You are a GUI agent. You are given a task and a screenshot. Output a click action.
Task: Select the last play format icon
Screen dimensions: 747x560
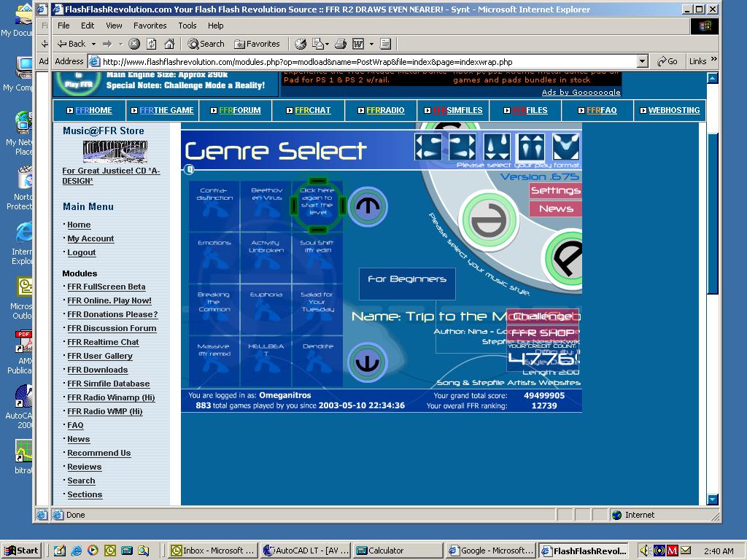(x=566, y=146)
